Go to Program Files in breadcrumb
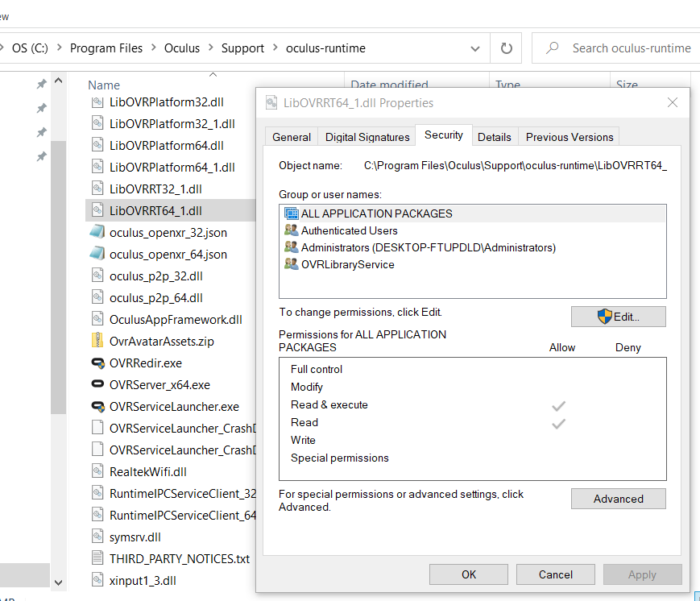This screenshot has width=700, height=601. (106, 48)
